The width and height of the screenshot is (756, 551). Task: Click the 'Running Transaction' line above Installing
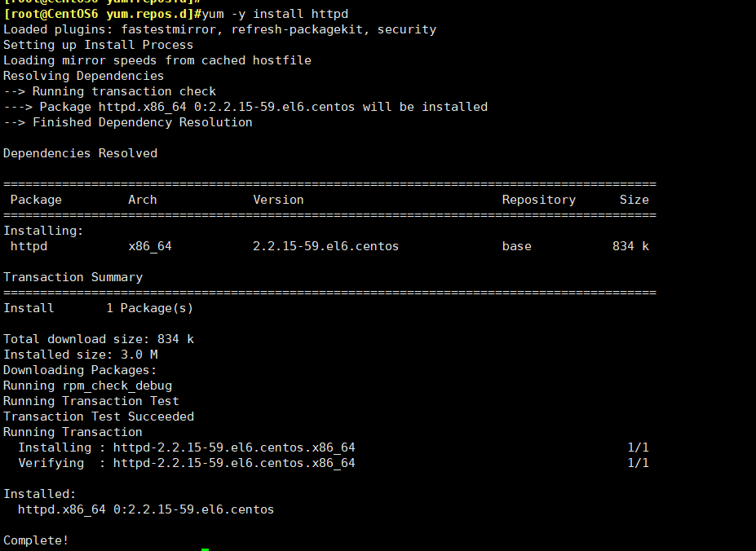coord(73,432)
